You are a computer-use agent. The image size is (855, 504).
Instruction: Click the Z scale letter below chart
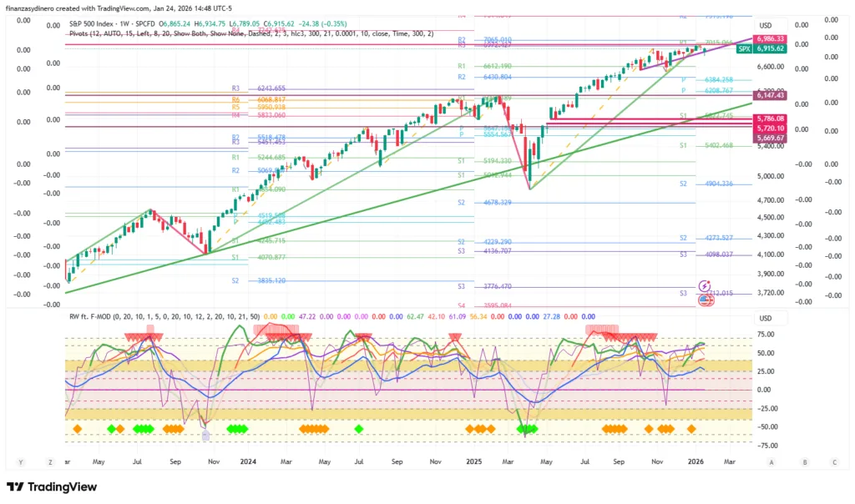(51, 461)
